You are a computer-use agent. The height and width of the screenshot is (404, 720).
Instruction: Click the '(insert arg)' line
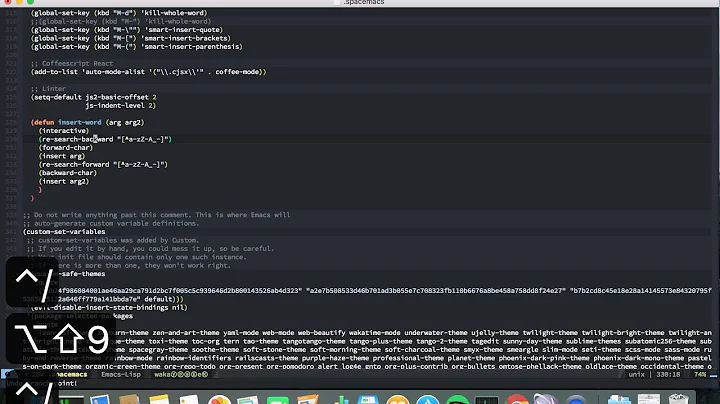pos(62,156)
